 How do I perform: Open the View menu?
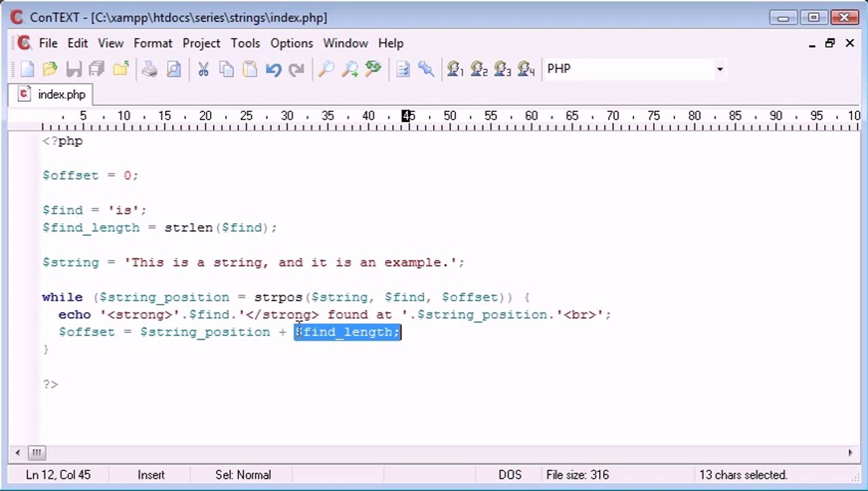point(111,43)
